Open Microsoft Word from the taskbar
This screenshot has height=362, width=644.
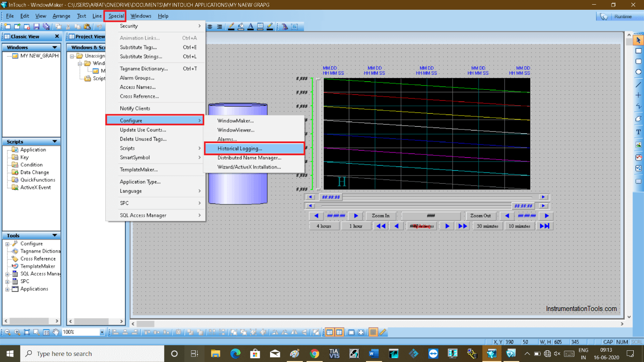(373, 354)
